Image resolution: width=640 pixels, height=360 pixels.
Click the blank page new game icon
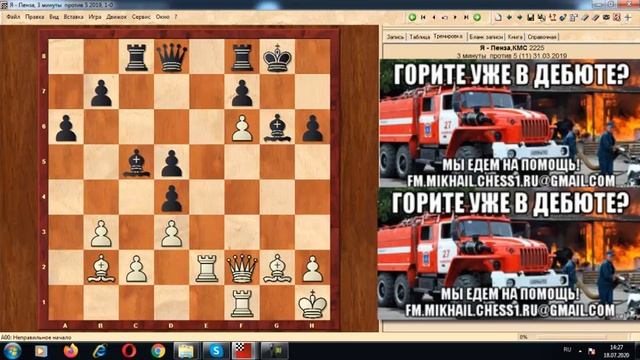(498, 18)
